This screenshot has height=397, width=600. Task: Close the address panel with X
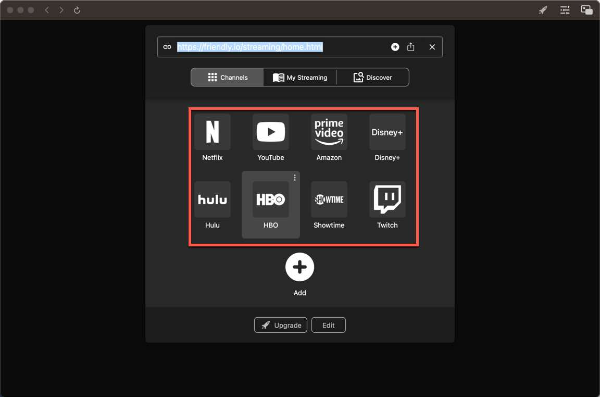tap(432, 47)
